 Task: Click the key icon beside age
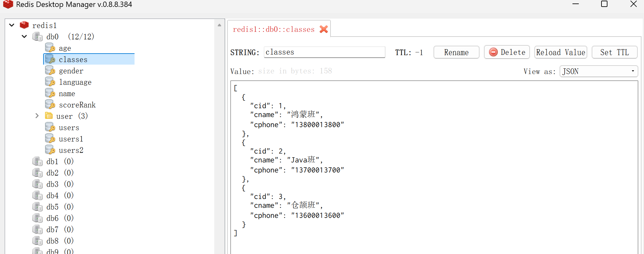(50, 48)
